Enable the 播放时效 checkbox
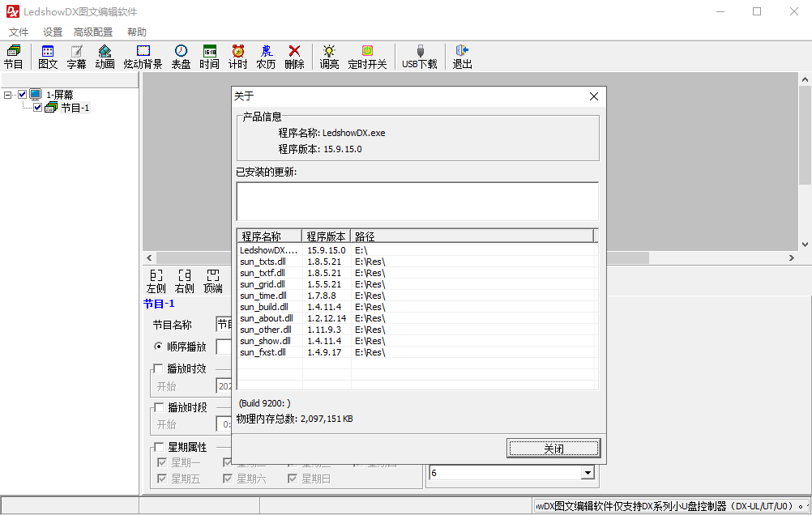This screenshot has width=812, height=515. click(x=158, y=368)
